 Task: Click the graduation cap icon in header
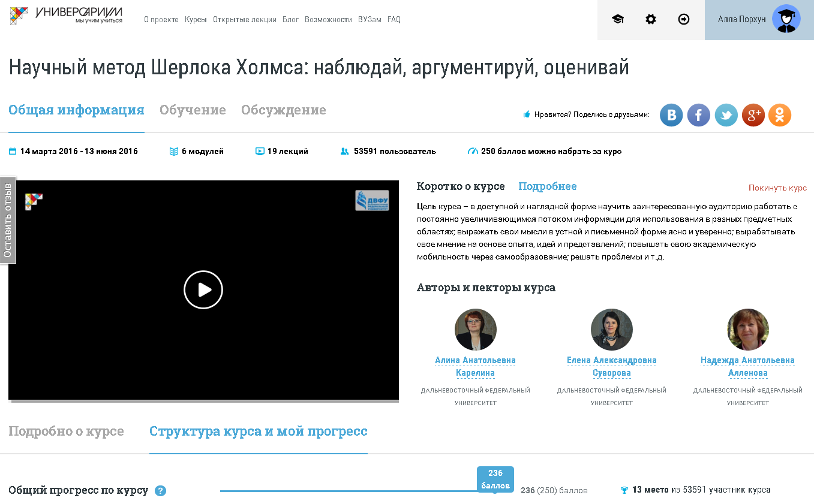coord(617,19)
